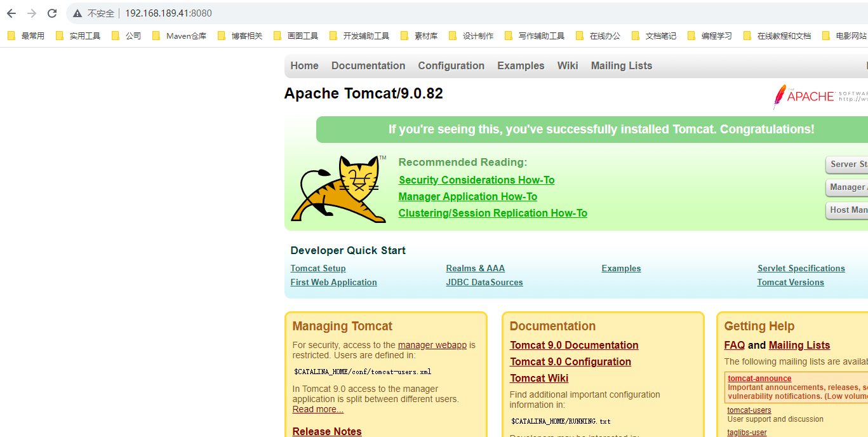
Task: Reload the page with the refresh icon
Action: [52, 13]
